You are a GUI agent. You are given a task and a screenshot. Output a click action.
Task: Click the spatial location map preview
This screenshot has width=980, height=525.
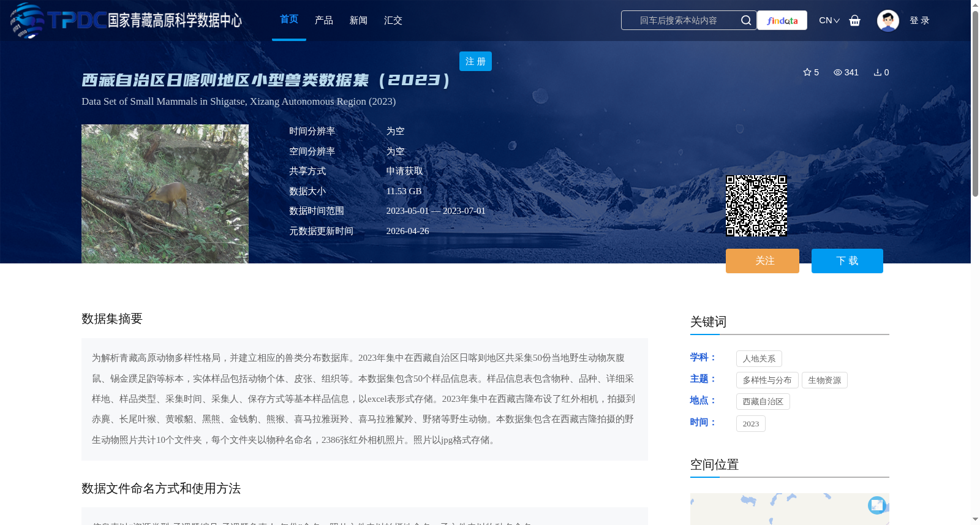(790, 509)
